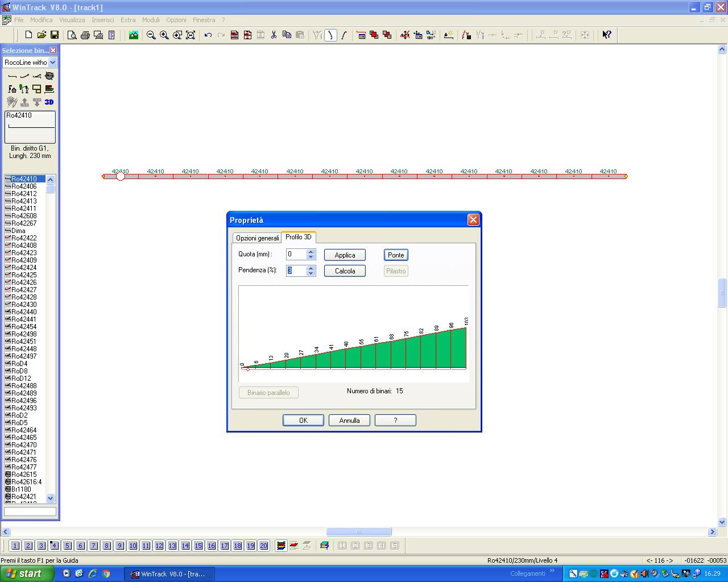728x582 pixels.
Task: Open the Visualizza menu
Action: tap(72, 20)
